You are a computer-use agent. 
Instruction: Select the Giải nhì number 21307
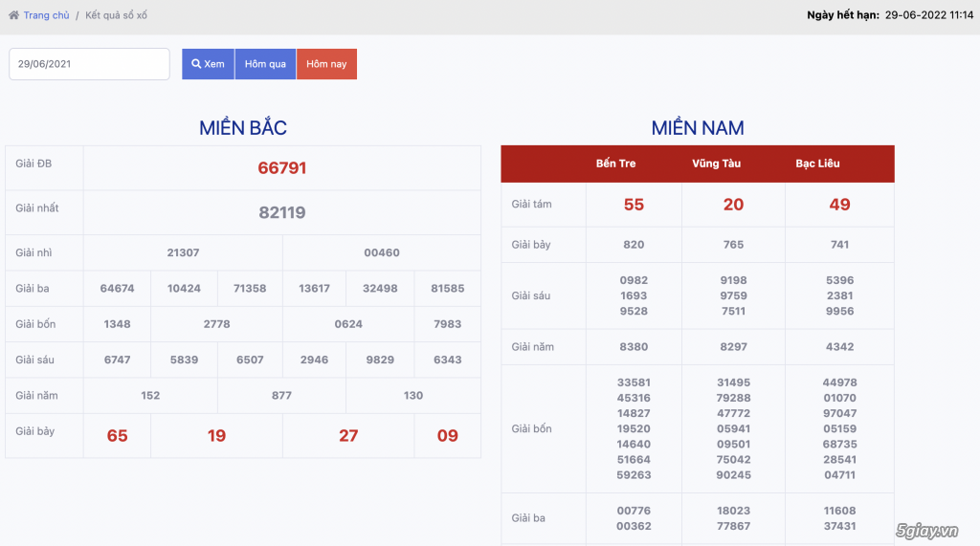click(x=183, y=252)
